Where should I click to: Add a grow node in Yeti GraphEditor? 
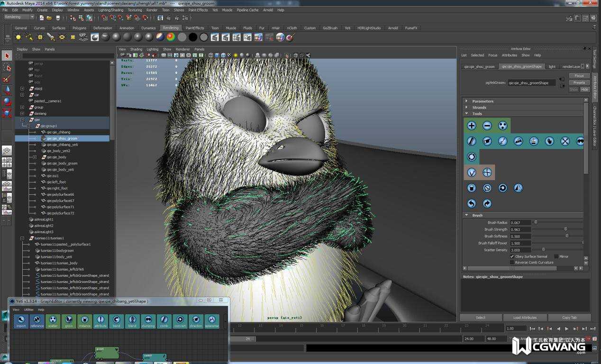point(69,321)
